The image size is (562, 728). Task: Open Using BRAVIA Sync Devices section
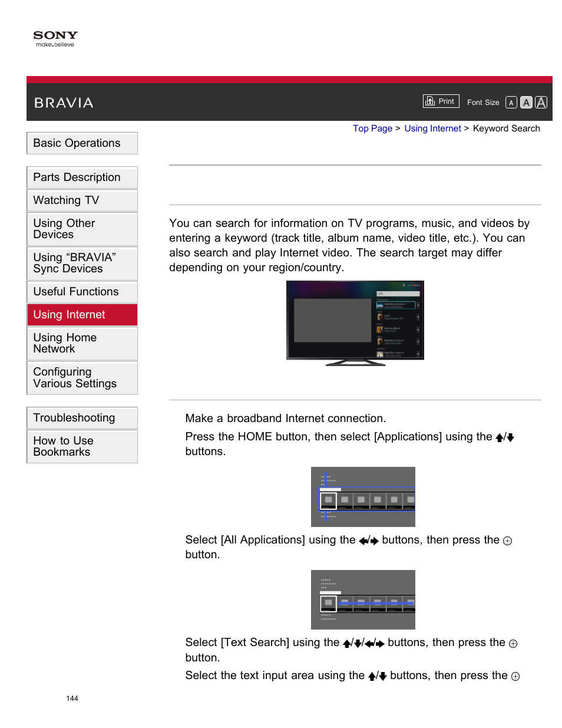tap(82, 263)
